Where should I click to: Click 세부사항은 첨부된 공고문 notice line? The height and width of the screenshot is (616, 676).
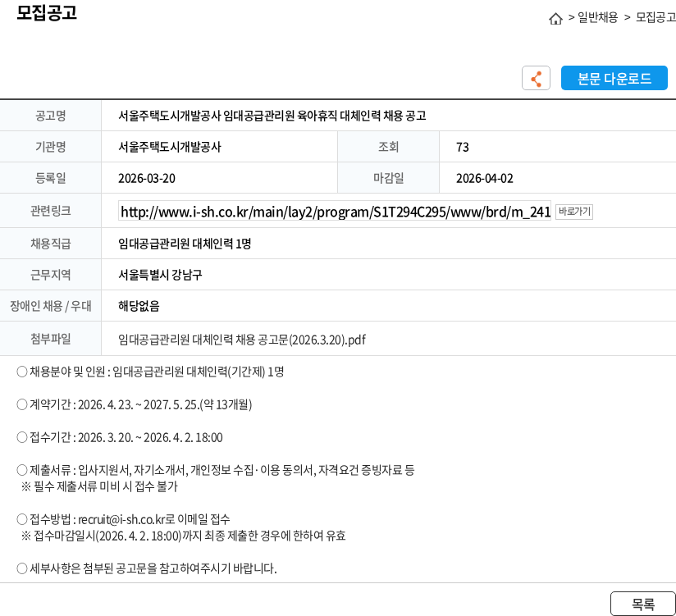point(147,568)
